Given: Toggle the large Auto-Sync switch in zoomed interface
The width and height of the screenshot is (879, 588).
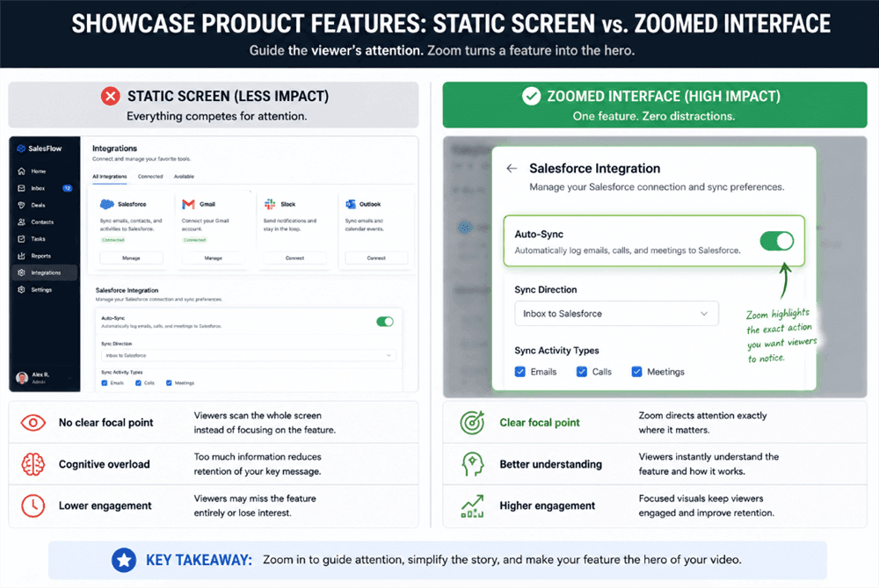Looking at the screenshot, I should [777, 241].
